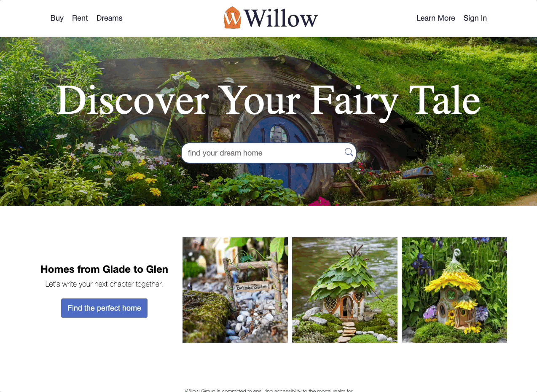Open the Rent navigation link
Image resolution: width=537 pixels, height=392 pixels.
click(x=80, y=18)
